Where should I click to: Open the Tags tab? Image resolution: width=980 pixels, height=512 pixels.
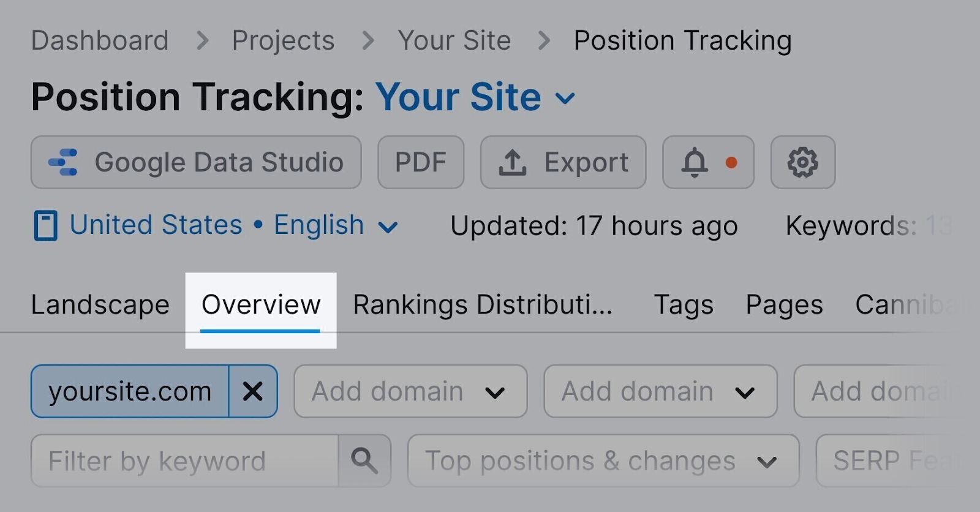click(684, 304)
